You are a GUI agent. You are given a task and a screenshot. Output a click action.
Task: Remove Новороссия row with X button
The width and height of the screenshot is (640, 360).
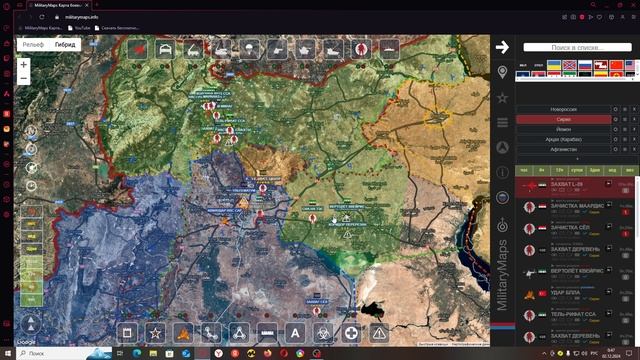[634, 109]
